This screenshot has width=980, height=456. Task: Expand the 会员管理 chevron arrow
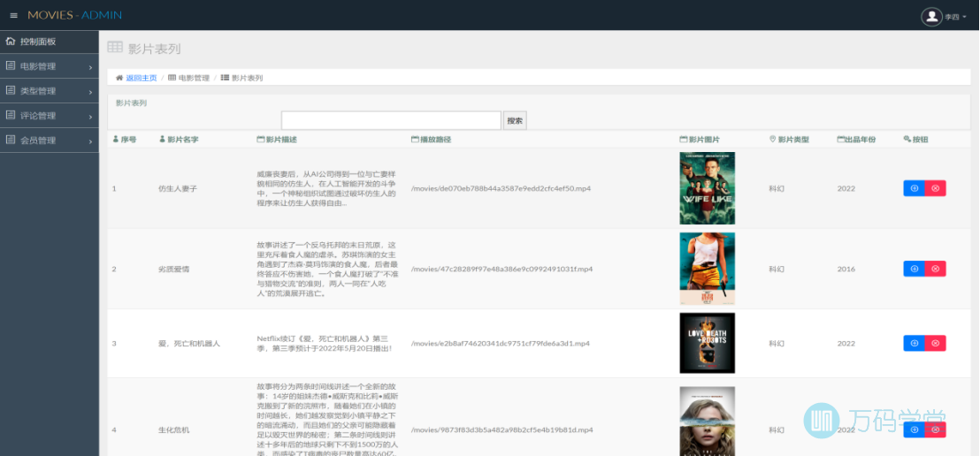click(90, 141)
